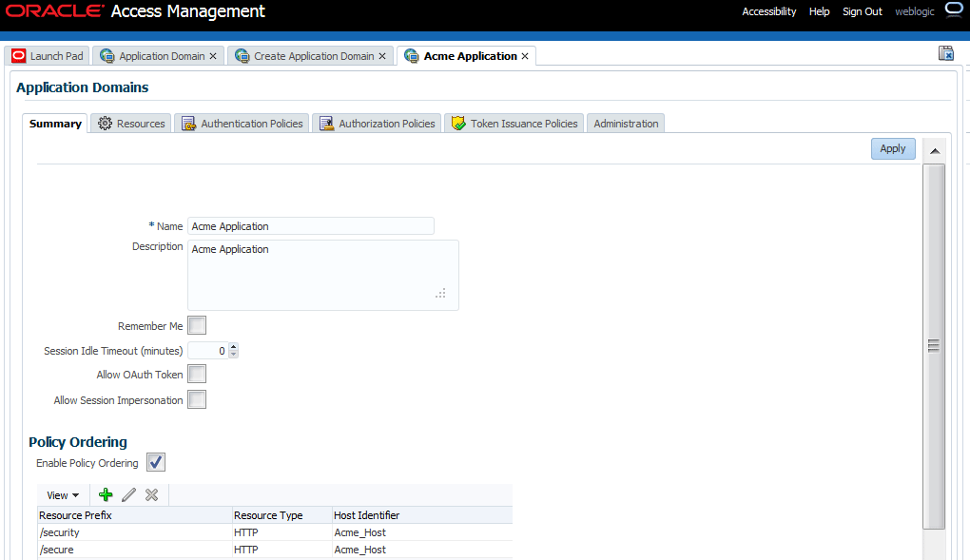Open the Authorization Policies subtab
This screenshot has height=560, width=970.
coord(377,124)
